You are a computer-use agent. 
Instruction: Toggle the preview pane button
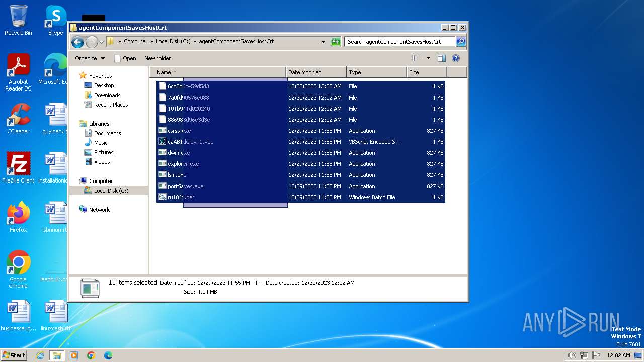(442, 58)
